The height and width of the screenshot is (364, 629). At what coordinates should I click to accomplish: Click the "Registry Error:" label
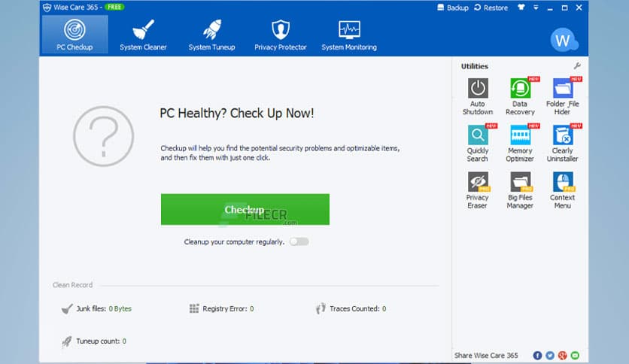(x=225, y=308)
